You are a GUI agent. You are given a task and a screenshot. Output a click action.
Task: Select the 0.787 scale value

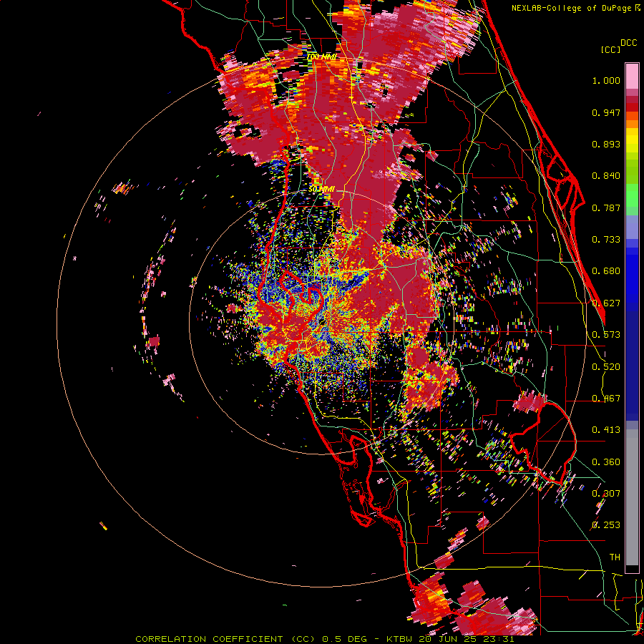pyautogui.click(x=606, y=208)
